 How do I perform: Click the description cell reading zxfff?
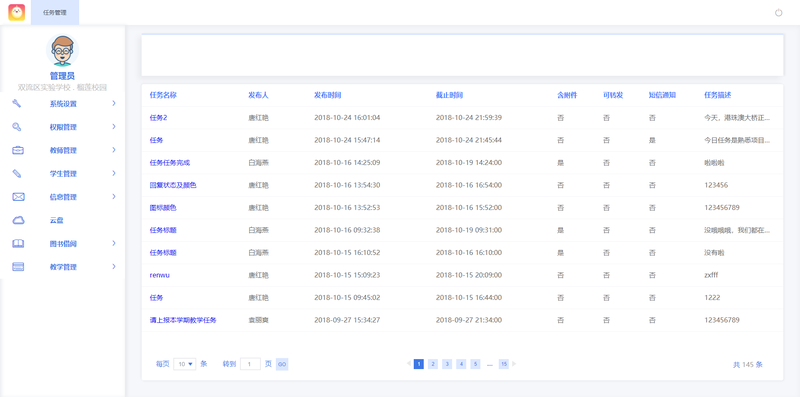pyautogui.click(x=711, y=275)
